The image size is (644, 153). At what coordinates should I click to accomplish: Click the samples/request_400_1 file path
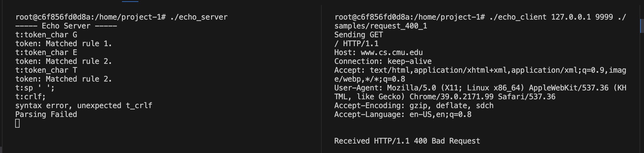(x=381, y=26)
